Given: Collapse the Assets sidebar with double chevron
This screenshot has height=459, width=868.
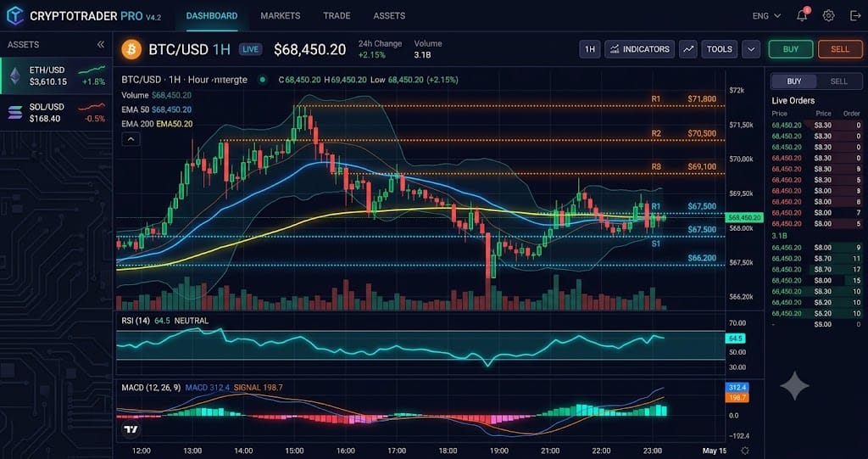Looking at the screenshot, I should pyautogui.click(x=101, y=44).
